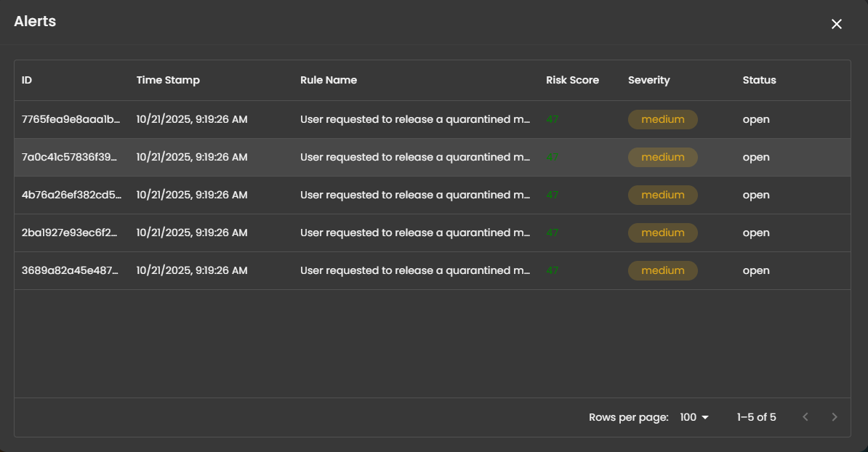Sort by the Time Stamp column header

[x=168, y=80]
